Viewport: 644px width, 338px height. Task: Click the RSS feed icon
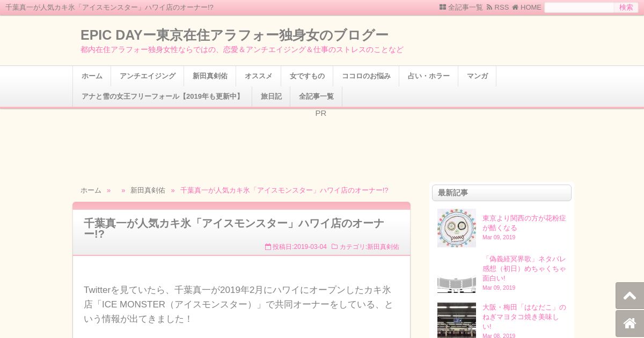pos(489,8)
